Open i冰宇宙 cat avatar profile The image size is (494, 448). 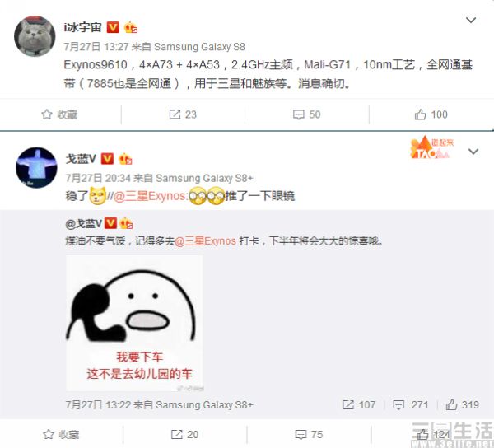[x=35, y=36]
